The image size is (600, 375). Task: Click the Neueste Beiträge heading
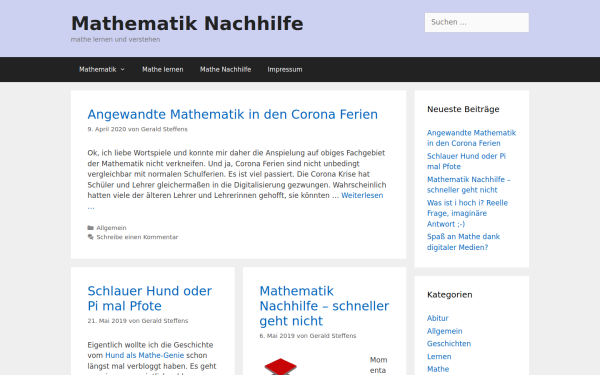coord(463,109)
